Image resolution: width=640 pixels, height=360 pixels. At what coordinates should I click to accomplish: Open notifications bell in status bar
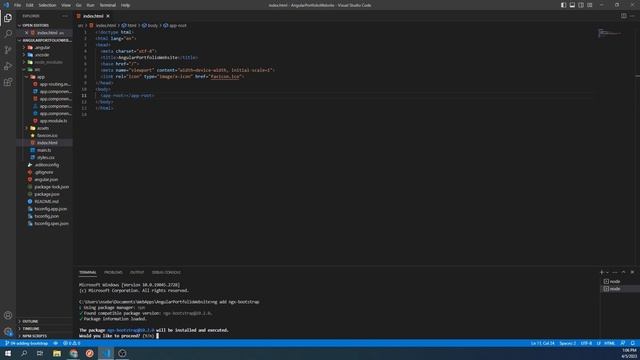633,343
